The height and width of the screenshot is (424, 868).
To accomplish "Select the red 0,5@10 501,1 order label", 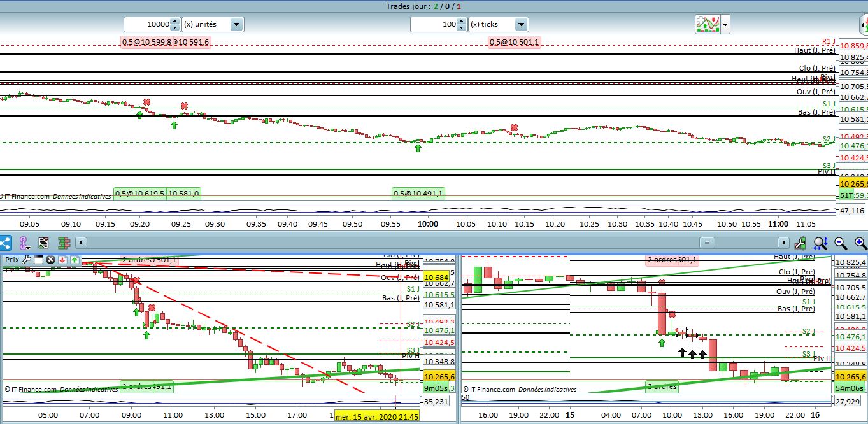I will 514,42.
